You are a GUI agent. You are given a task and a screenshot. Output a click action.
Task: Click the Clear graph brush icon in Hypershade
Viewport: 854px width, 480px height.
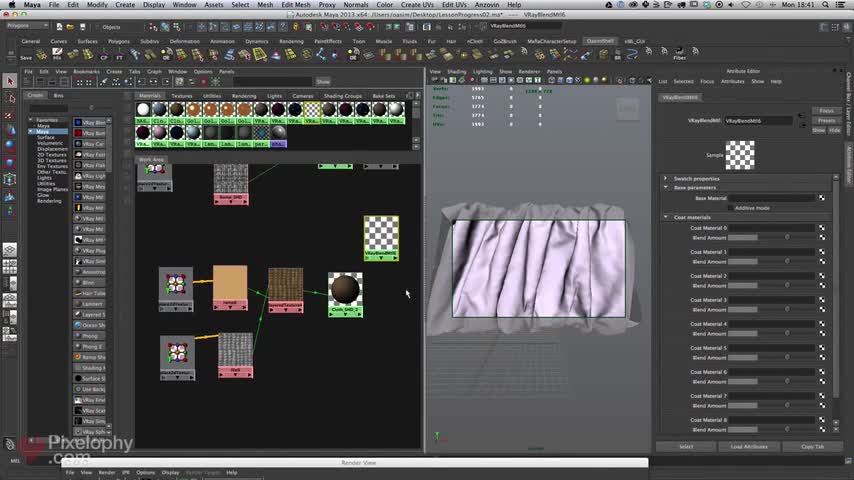(x=103, y=82)
